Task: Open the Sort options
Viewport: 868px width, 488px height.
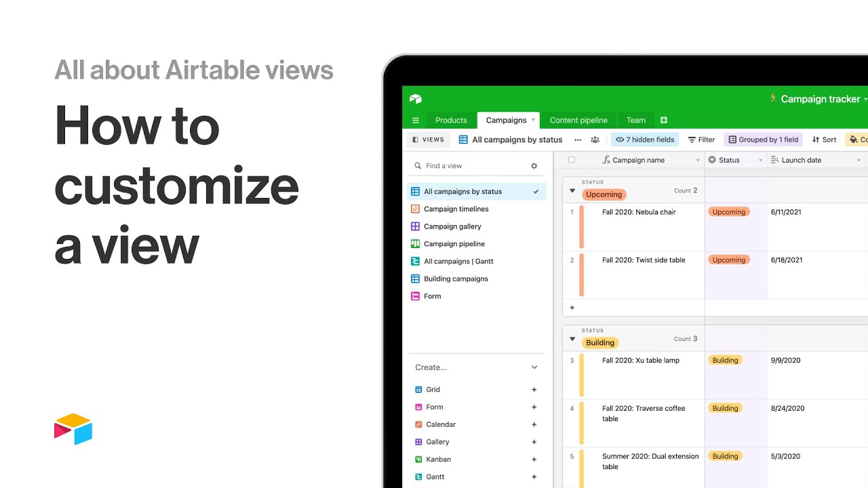Action: tap(824, 140)
